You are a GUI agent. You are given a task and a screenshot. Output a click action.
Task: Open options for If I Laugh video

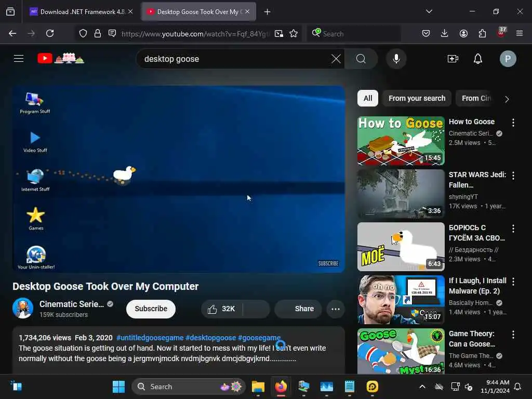point(513,282)
